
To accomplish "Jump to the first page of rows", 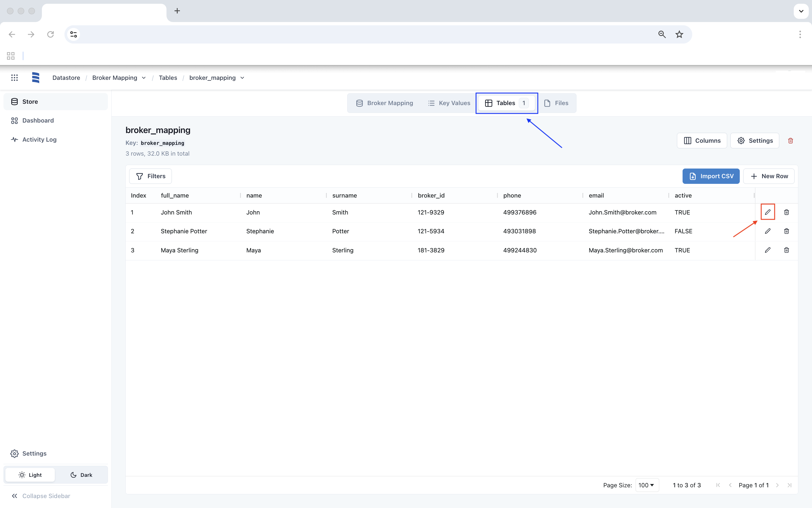I will (x=718, y=485).
